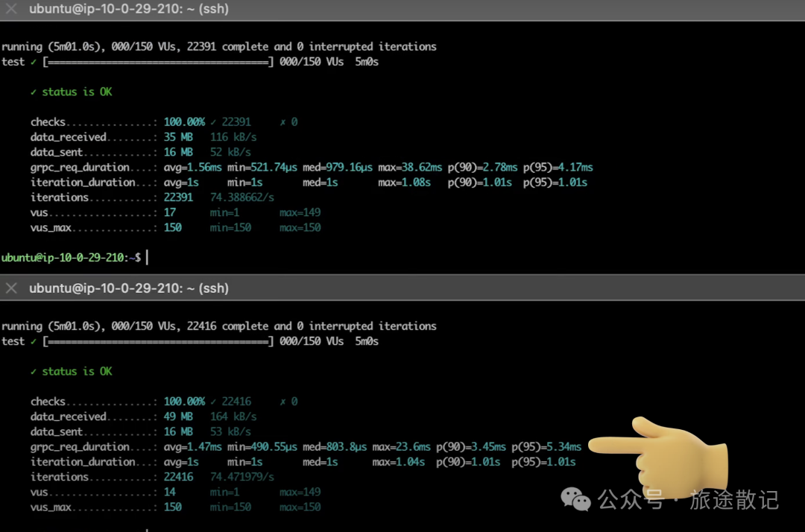Click lower iterations count 22416
This screenshot has height=532, width=805.
[x=178, y=477]
